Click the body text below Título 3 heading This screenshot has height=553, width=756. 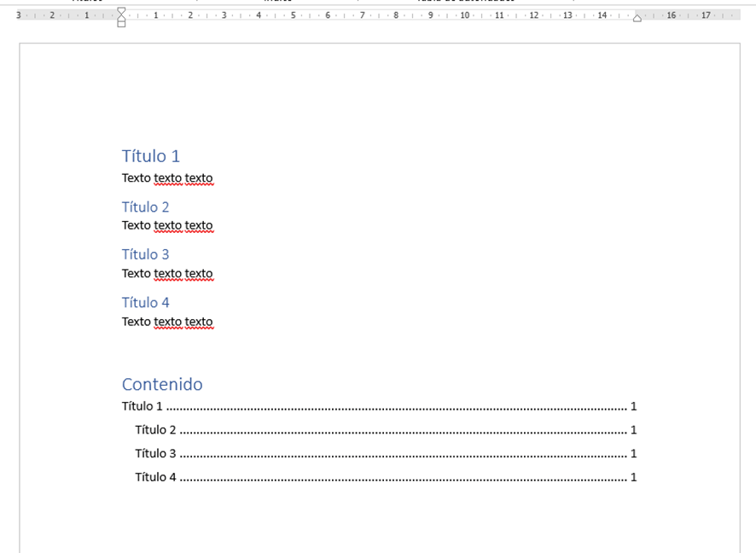167,274
